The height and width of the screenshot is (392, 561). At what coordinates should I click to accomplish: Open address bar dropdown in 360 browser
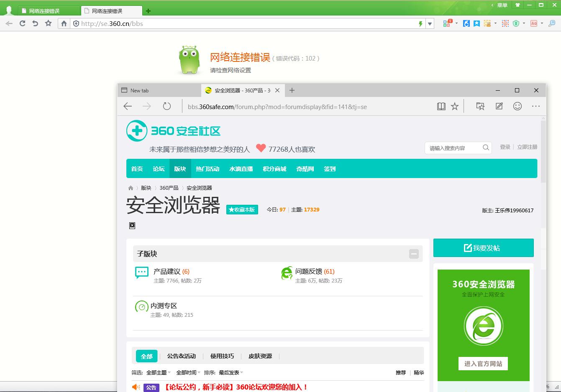pyautogui.click(x=430, y=24)
